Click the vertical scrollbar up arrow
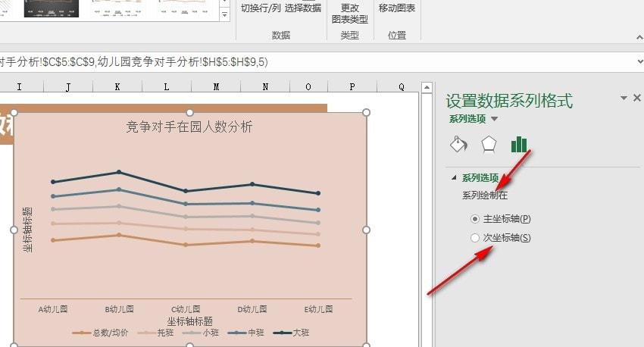The width and height of the screenshot is (644, 347). click(x=427, y=87)
